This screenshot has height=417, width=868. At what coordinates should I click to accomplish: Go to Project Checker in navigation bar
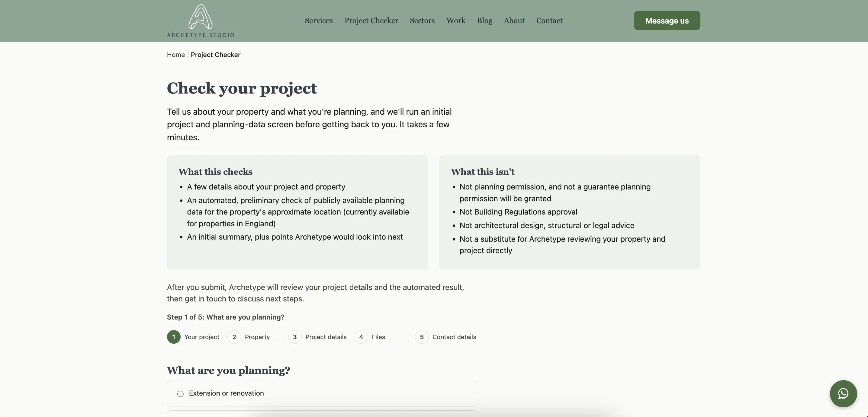tap(371, 21)
